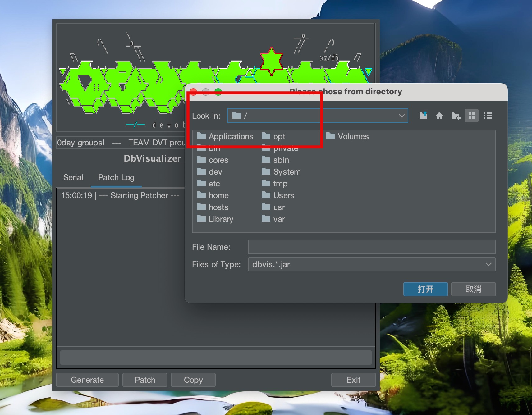This screenshot has width=532, height=415.
Task: Click the File Name input field
Action: point(371,247)
